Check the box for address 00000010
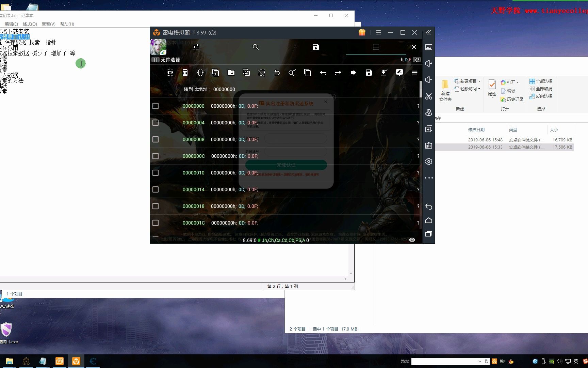 click(156, 173)
